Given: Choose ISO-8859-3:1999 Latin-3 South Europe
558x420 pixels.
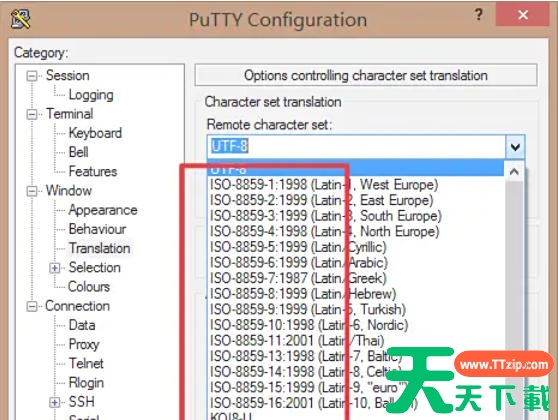Looking at the screenshot, I should point(356,216).
